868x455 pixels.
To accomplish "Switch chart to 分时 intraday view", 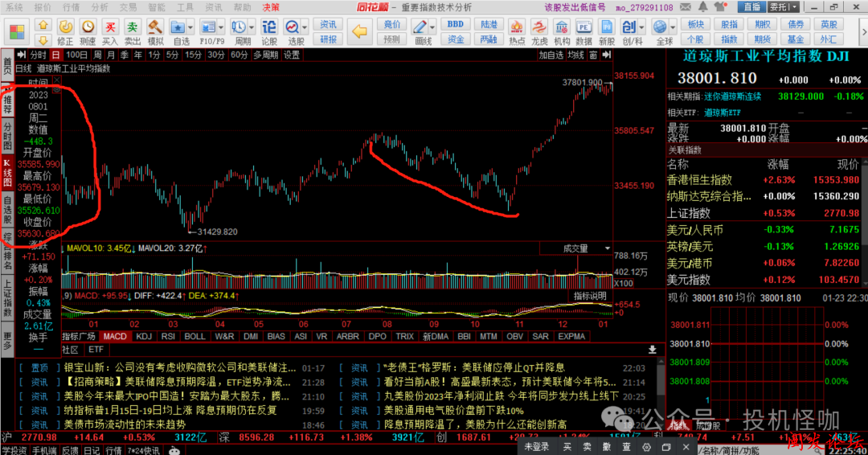I will [39, 55].
